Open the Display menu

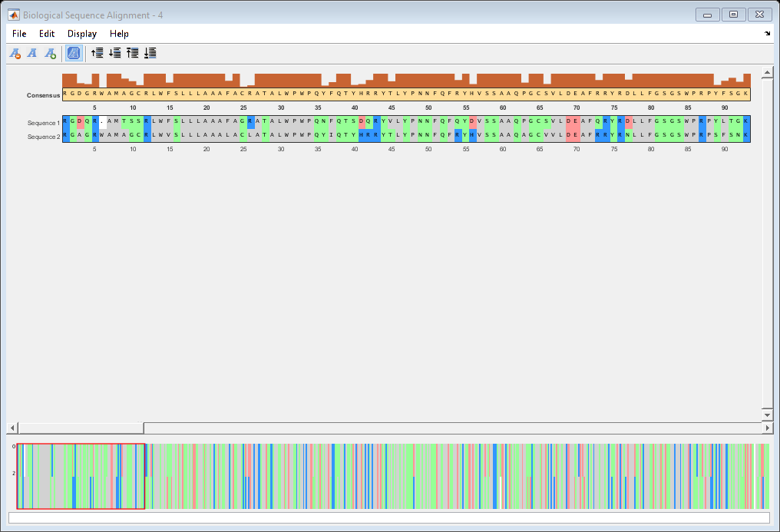[x=82, y=34]
